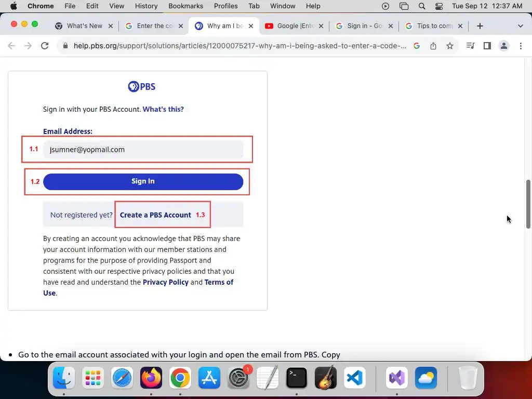This screenshot has width=532, height=399.
Task: Close the Tips to complete tab
Action: 460,26
